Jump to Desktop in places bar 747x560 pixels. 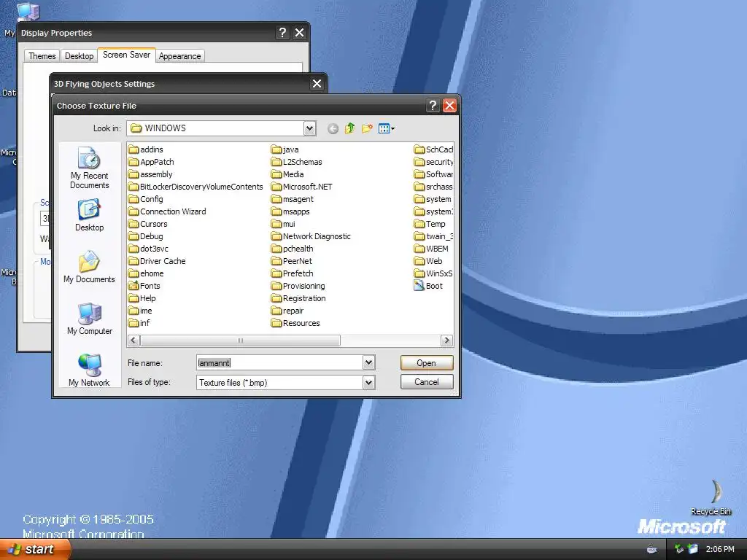point(89,216)
